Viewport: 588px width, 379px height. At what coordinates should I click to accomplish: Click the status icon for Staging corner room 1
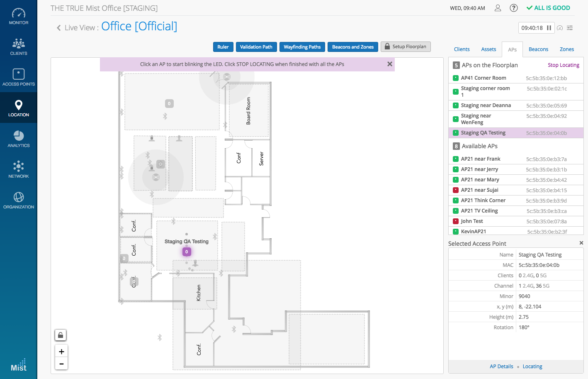click(x=456, y=92)
